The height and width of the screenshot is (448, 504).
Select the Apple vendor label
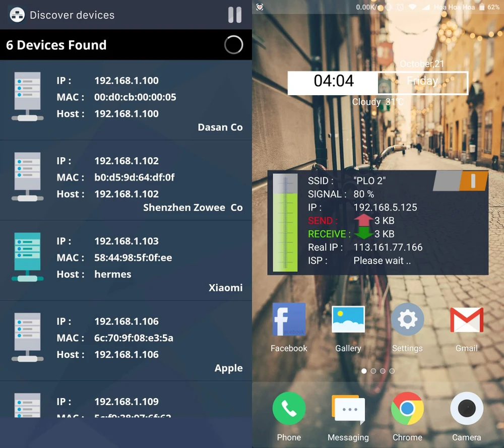(x=228, y=368)
